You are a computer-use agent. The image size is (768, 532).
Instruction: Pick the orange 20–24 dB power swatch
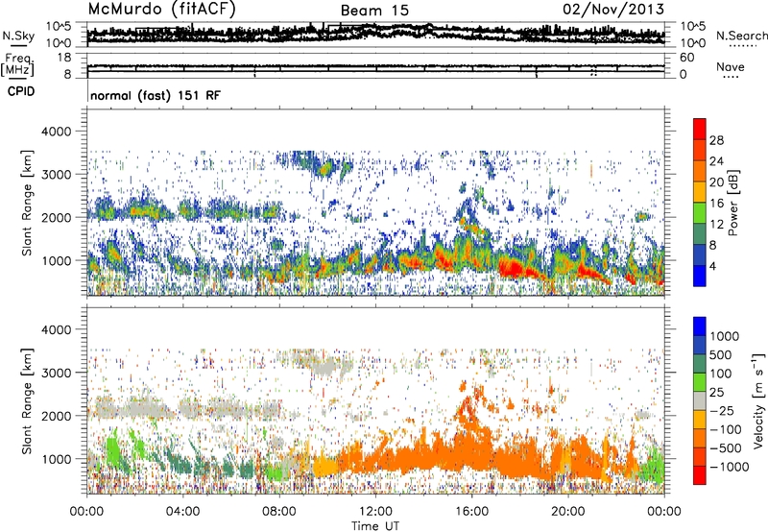[x=700, y=172]
